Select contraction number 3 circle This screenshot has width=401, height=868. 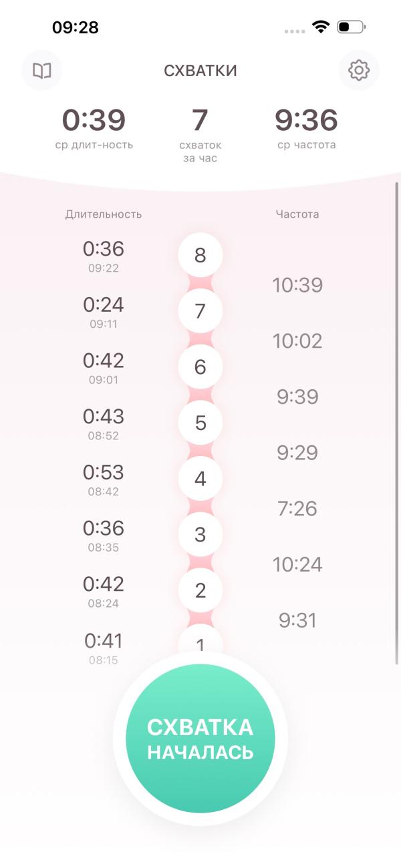[200, 535]
